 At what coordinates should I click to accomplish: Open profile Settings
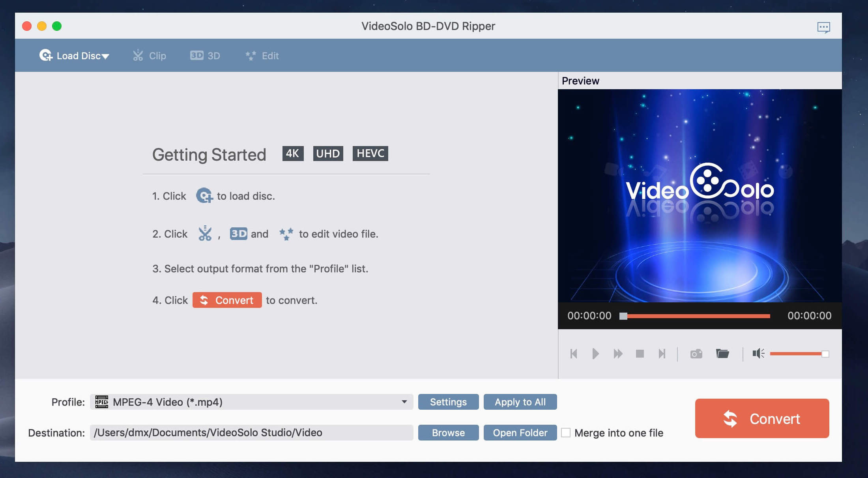tap(448, 402)
